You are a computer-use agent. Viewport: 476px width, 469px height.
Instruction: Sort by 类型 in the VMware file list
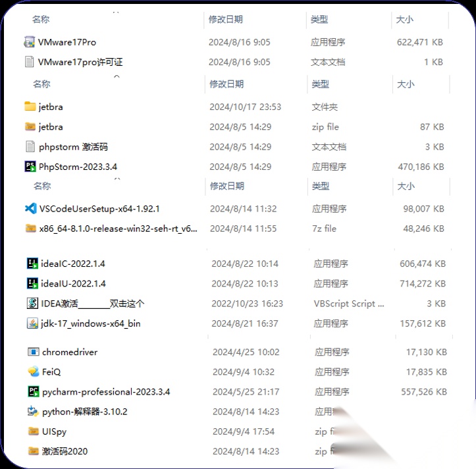[x=319, y=20]
